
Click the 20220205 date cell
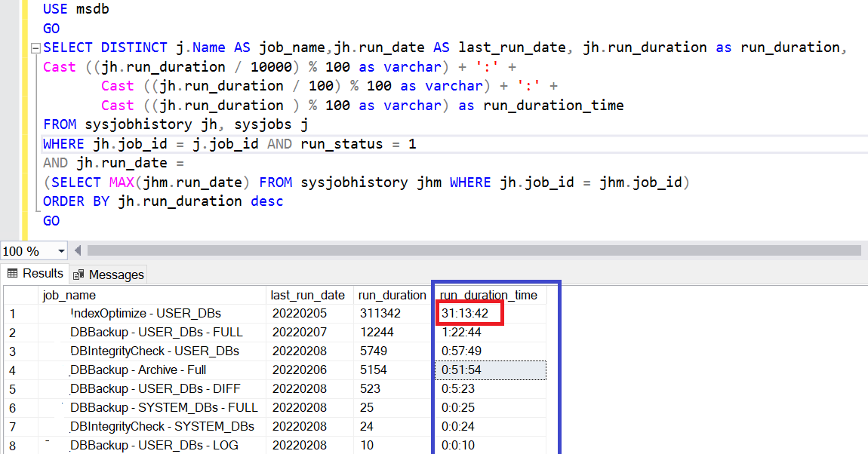point(310,314)
